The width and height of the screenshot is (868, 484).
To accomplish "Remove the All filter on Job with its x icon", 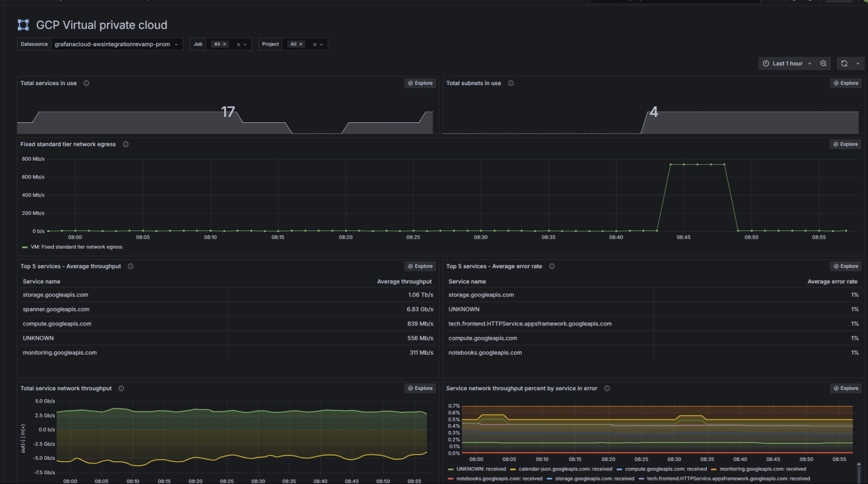I will click(x=224, y=44).
